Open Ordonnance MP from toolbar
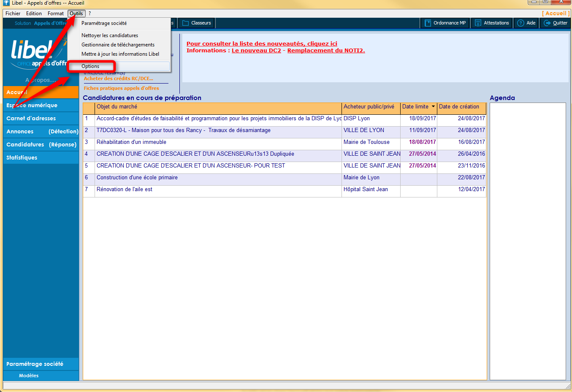Viewport: 572px width, 392px height. click(x=445, y=23)
